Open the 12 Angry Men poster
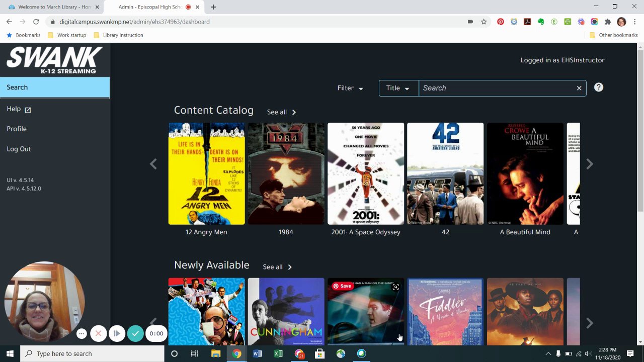644x362 pixels. coord(206,173)
